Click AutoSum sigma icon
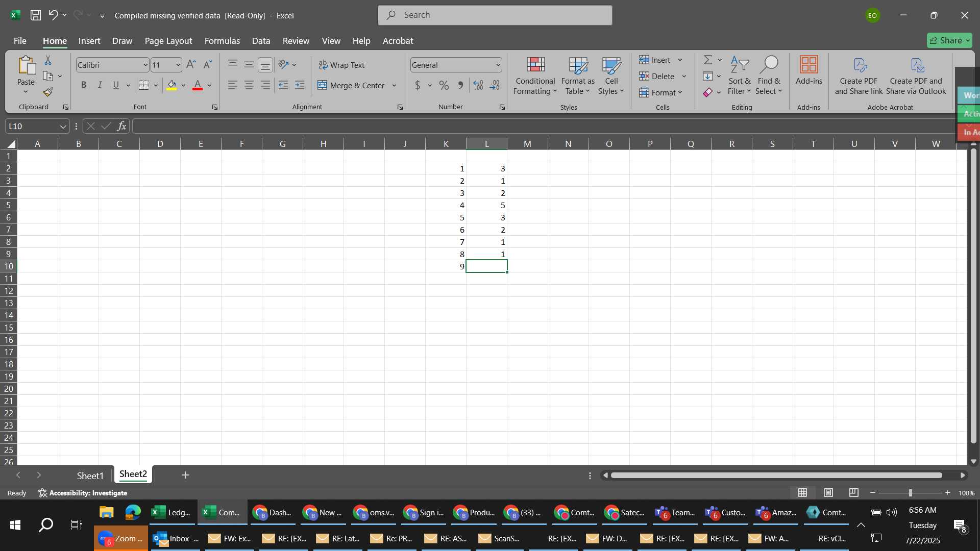980x551 pixels. [708, 60]
